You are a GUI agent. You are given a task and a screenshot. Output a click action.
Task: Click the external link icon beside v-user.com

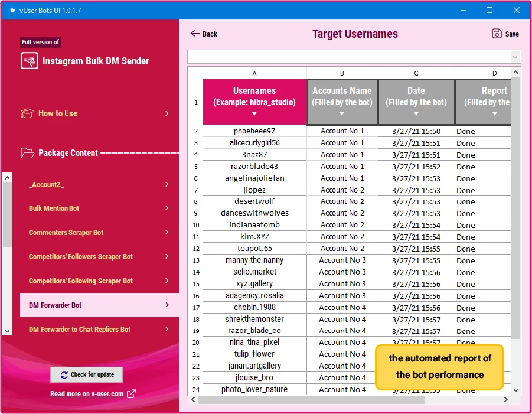131,394
